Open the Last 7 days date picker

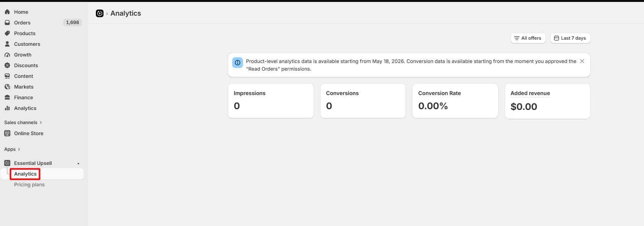coord(570,38)
